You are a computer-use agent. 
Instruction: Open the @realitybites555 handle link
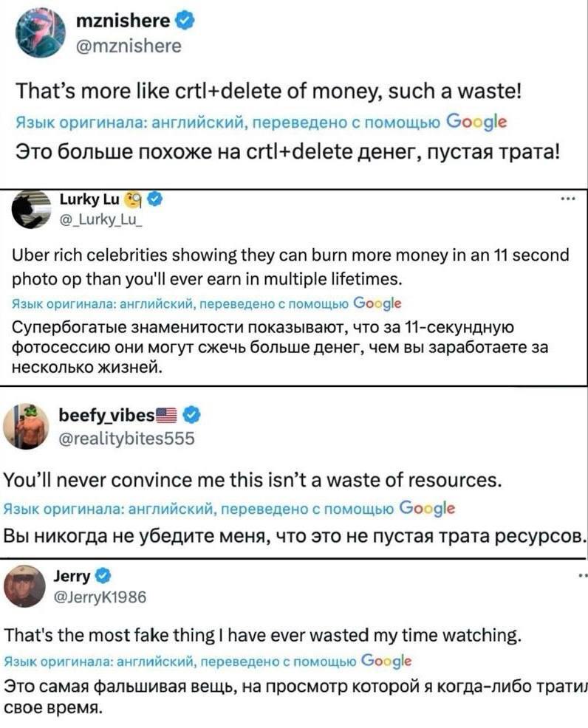126,438
